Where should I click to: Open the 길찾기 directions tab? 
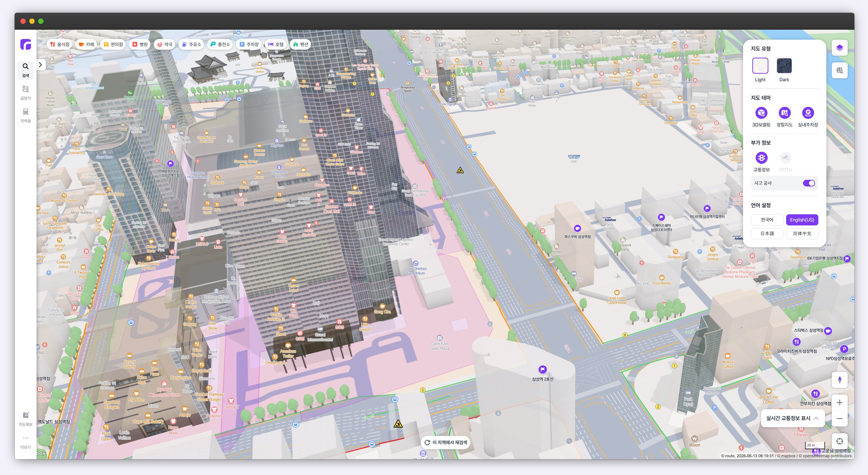(26, 93)
